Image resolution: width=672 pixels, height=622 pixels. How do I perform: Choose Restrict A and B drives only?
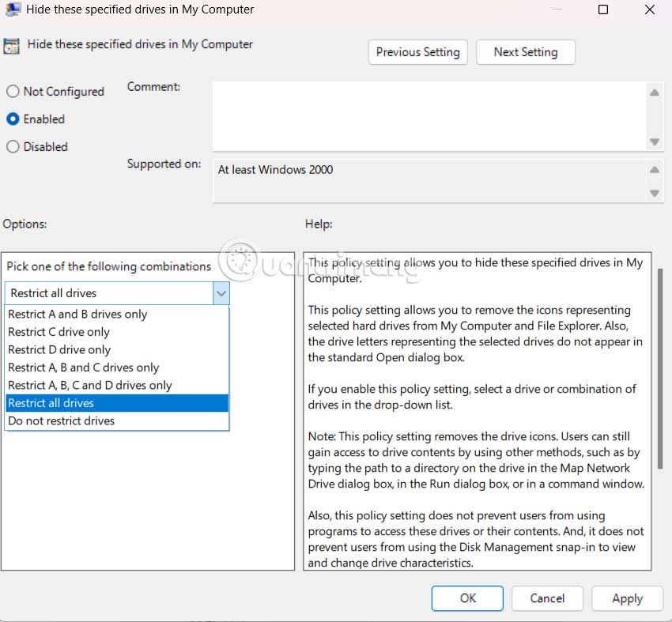point(117,315)
